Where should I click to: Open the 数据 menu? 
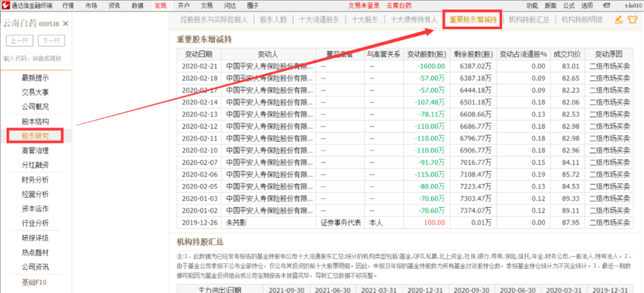pos(138,5)
